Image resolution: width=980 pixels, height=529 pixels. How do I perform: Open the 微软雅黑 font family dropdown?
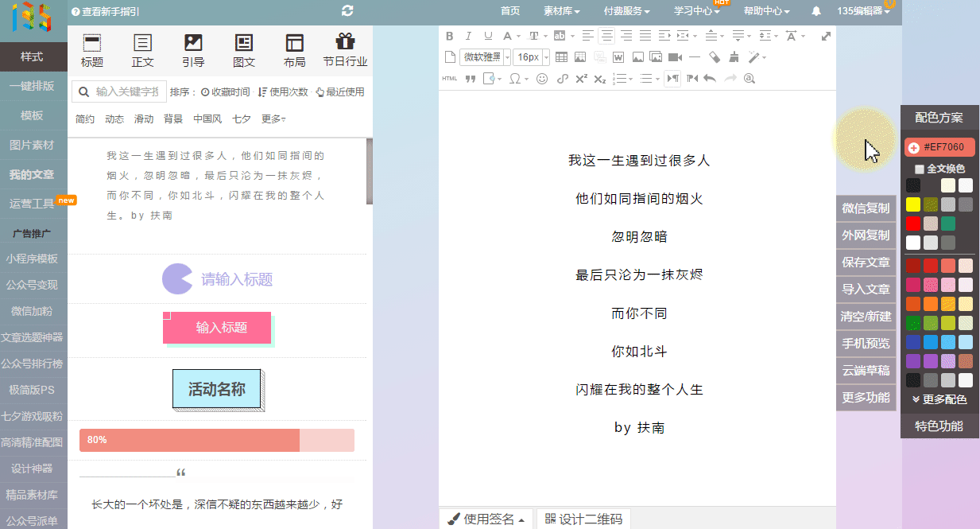[484, 57]
